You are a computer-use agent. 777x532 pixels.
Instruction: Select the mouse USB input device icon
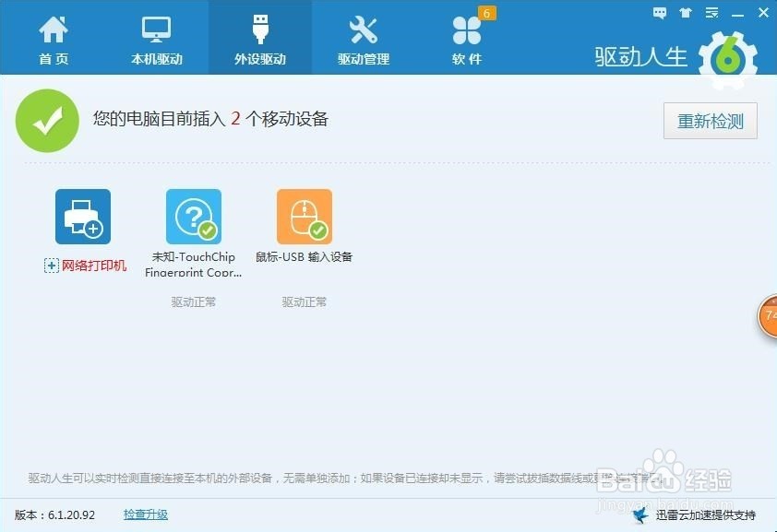coord(305,217)
